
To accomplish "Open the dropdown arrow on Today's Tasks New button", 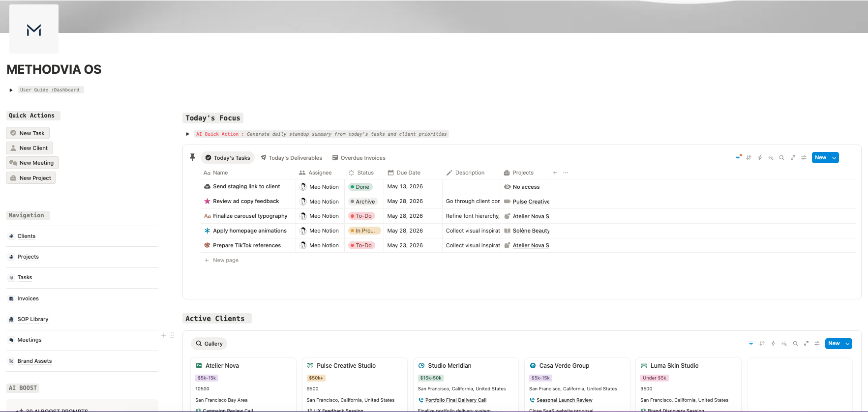I will tap(834, 158).
